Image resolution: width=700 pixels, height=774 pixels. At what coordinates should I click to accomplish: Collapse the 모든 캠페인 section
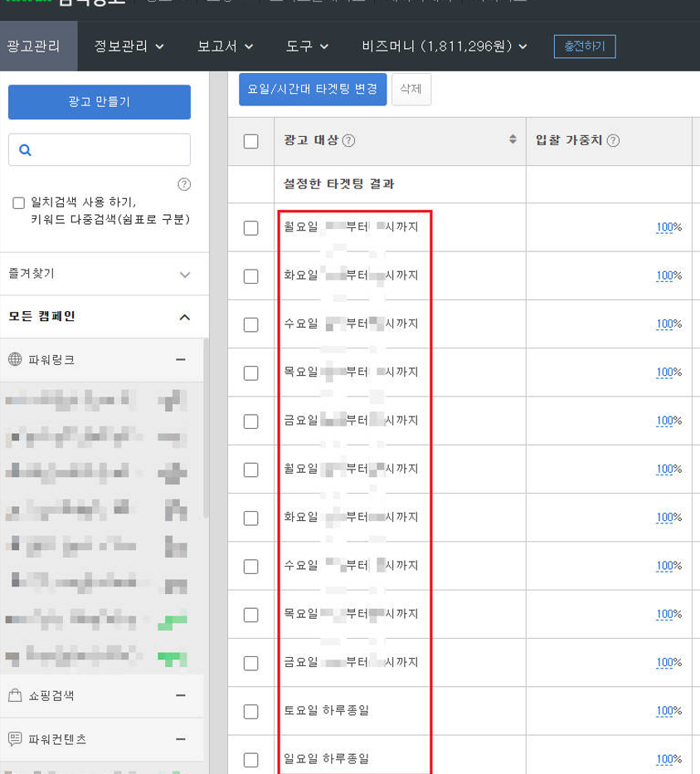coord(185,317)
